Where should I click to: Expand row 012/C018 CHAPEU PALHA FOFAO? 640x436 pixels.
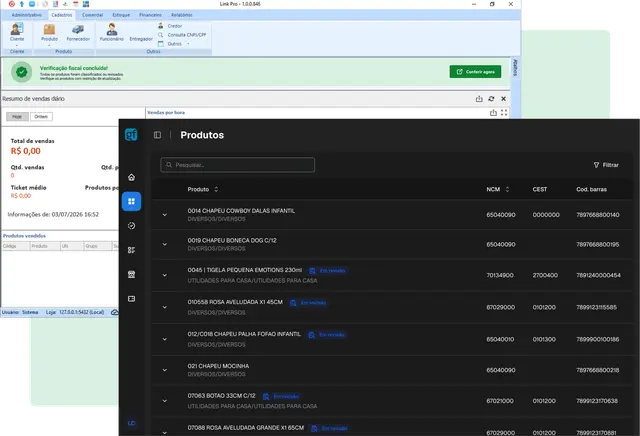click(x=164, y=339)
